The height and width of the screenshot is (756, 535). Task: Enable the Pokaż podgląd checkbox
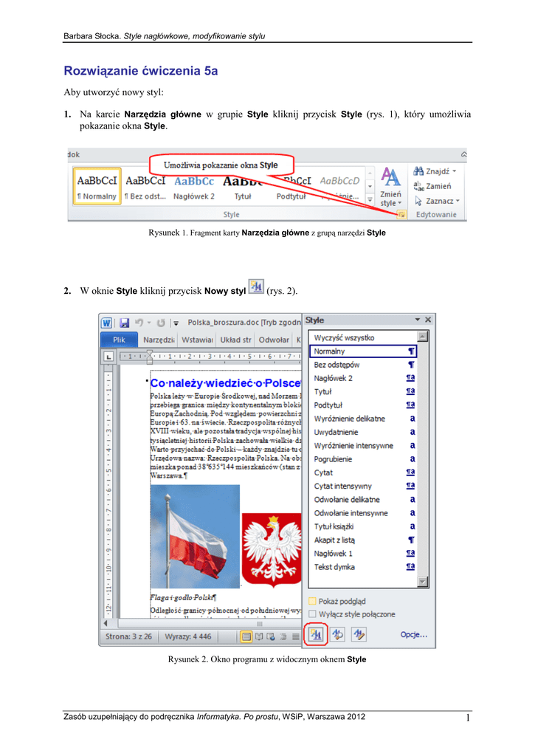coord(314,601)
